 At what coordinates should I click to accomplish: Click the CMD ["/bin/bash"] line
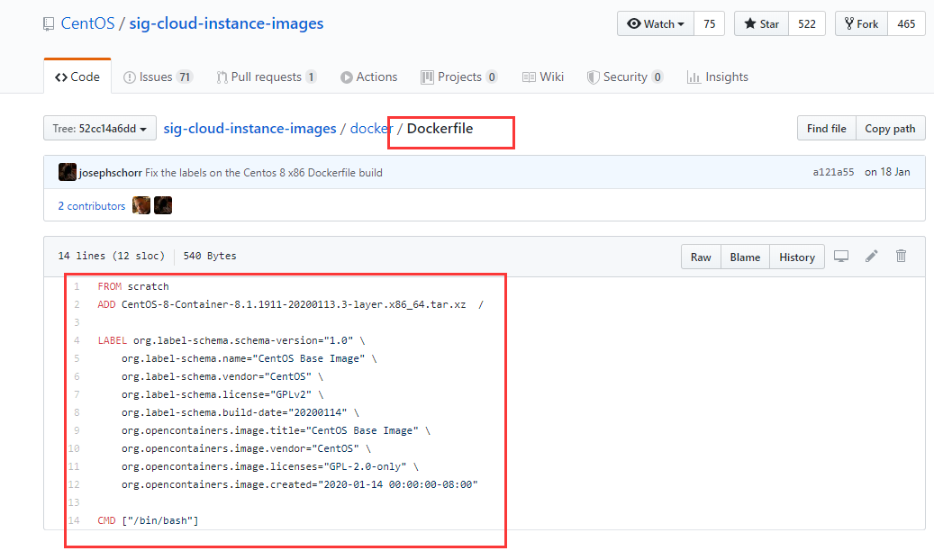pos(149,520)
